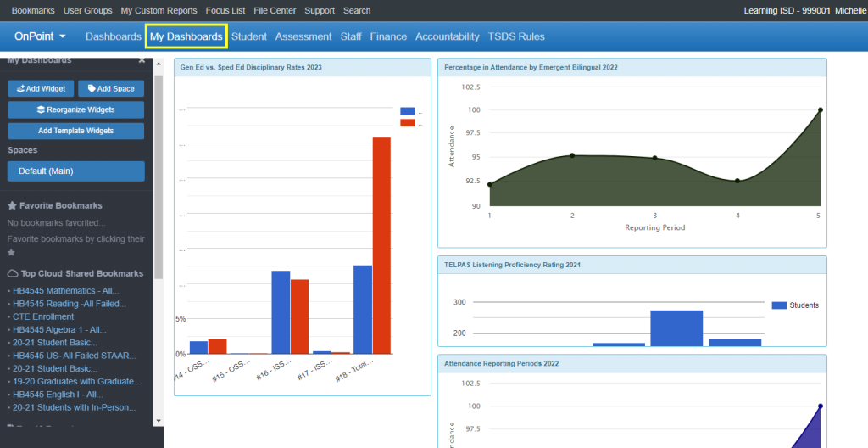
Task: Click blue Students legend swatch in TELPAS chart
Action: pyautogui.click(x=779, y=305)
